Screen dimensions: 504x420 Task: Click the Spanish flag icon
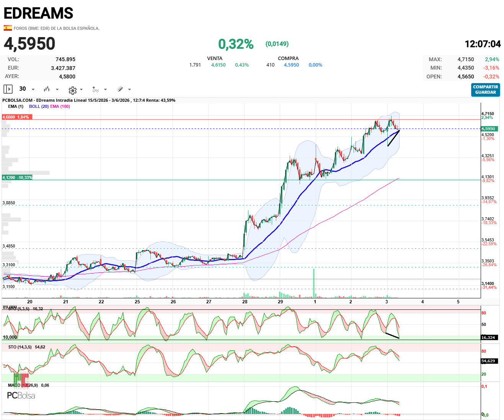click(8, 28)
